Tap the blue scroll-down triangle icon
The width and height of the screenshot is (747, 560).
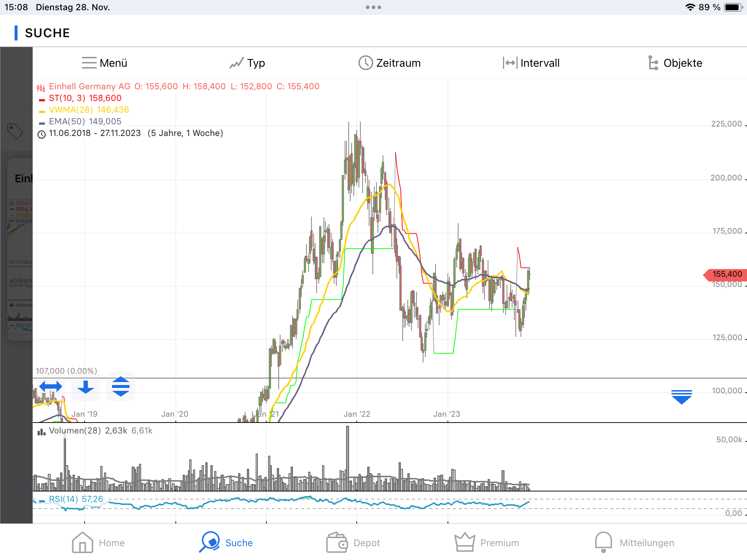pos(681,397)
